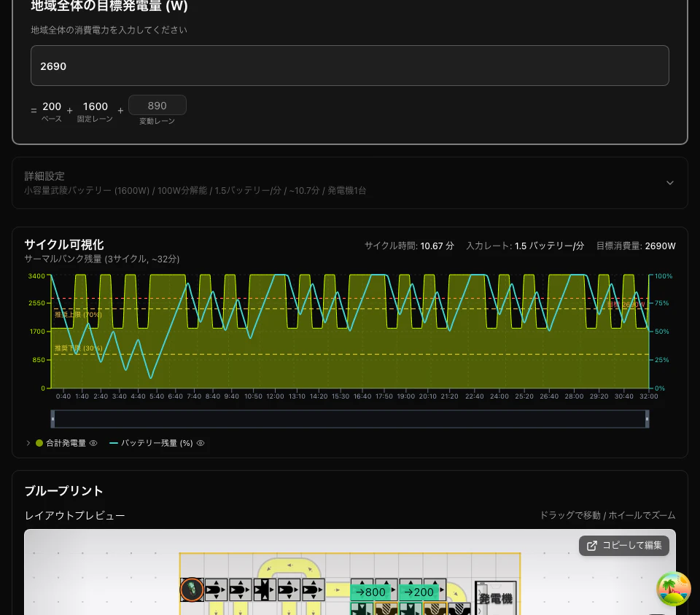Image resolution: width=700 pixels, height=615 pixels.
Task: Click the 推奨下限 (30%) chart label
Action: pyautogui.click(x=79, y=348)
